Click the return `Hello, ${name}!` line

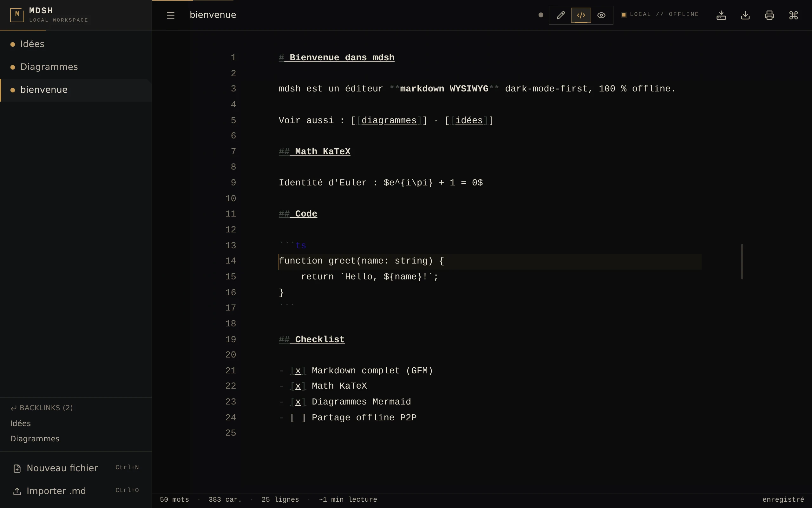370,277
